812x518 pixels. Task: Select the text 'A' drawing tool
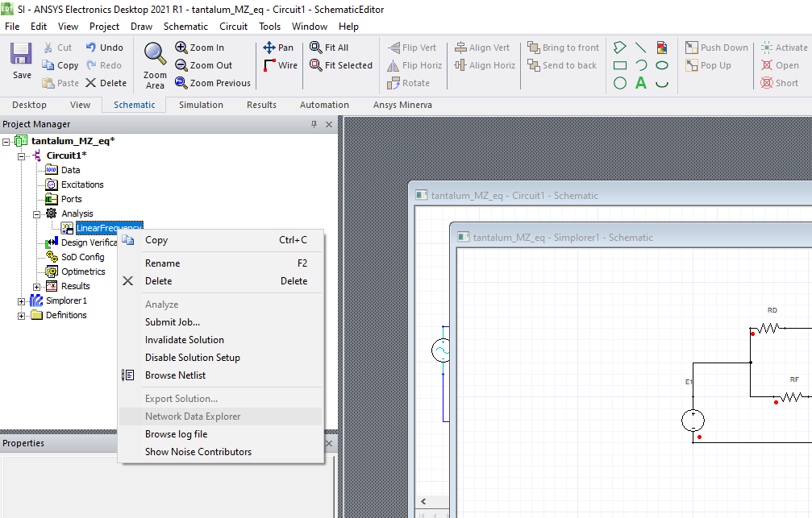tap(641, 82)
